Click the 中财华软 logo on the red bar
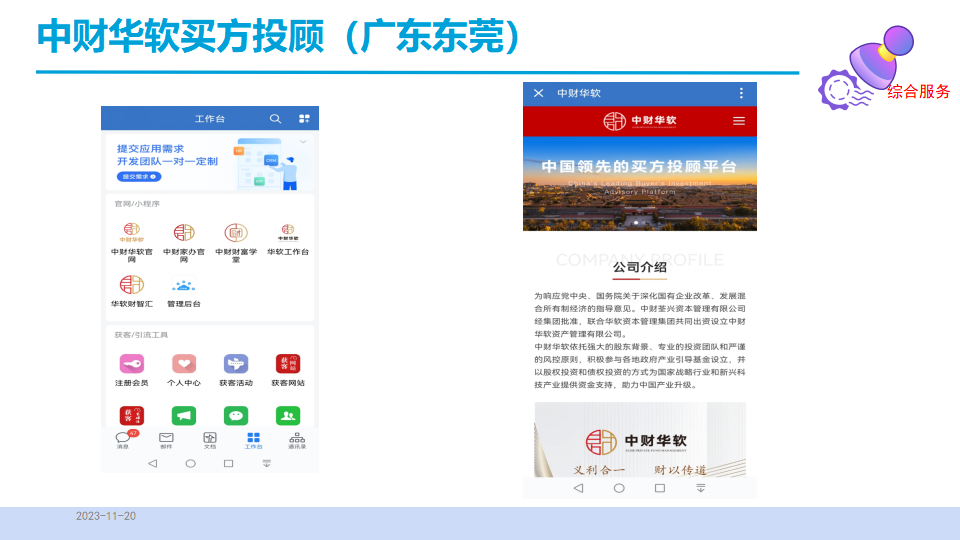960x540 pixels. (x=640, y=121)
